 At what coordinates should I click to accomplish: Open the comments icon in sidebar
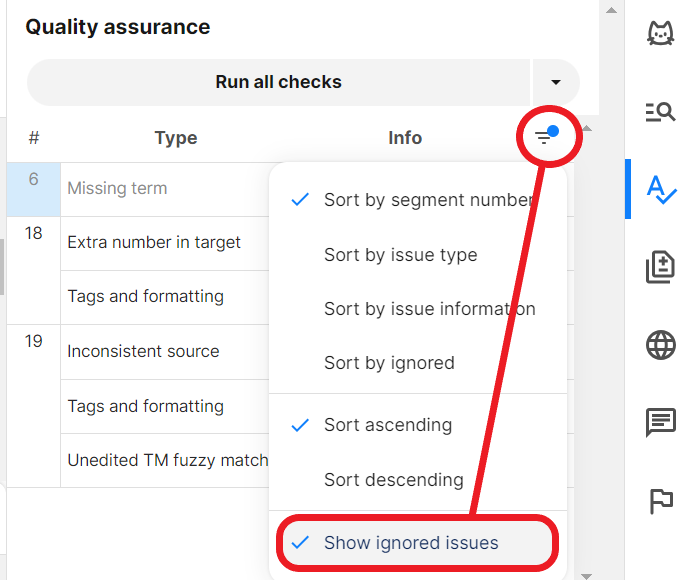[x=661, y=423]
